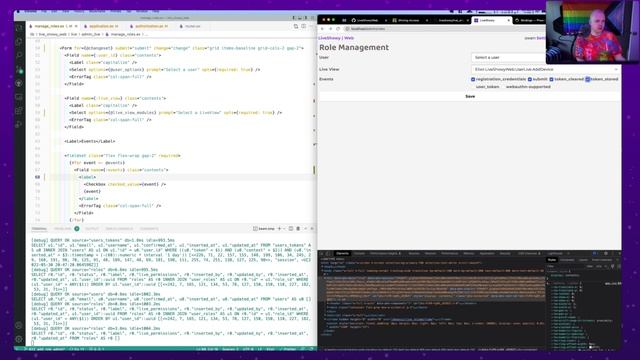Follow the 'LiveShowy | Web' header link
The width and height of the screenshot is (640, 360).
(336, 38)
